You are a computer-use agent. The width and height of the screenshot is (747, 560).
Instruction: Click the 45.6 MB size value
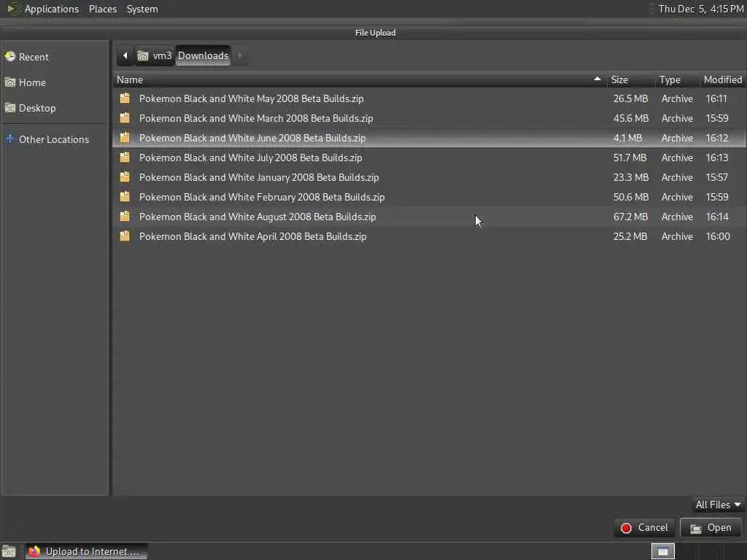pyautogui.click(x=631, y=118)
